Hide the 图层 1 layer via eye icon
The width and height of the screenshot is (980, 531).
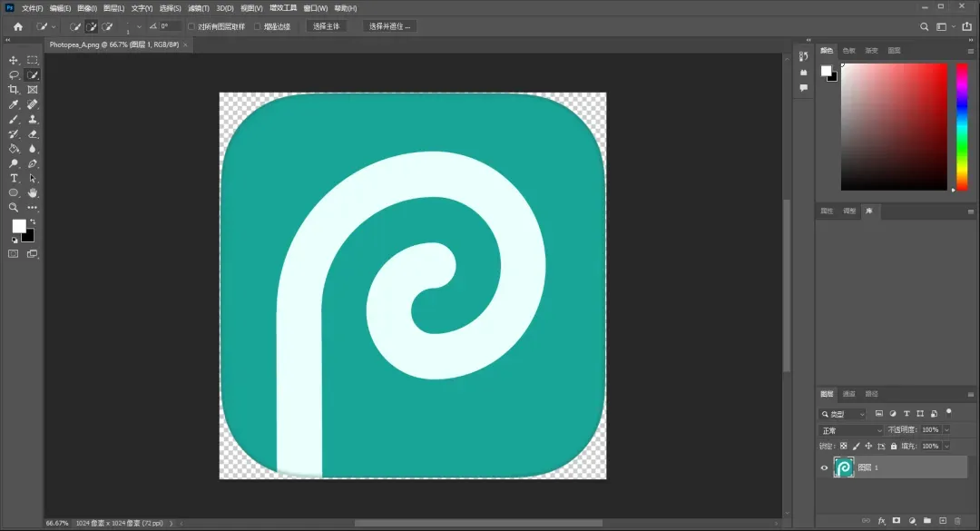[824, 467]
